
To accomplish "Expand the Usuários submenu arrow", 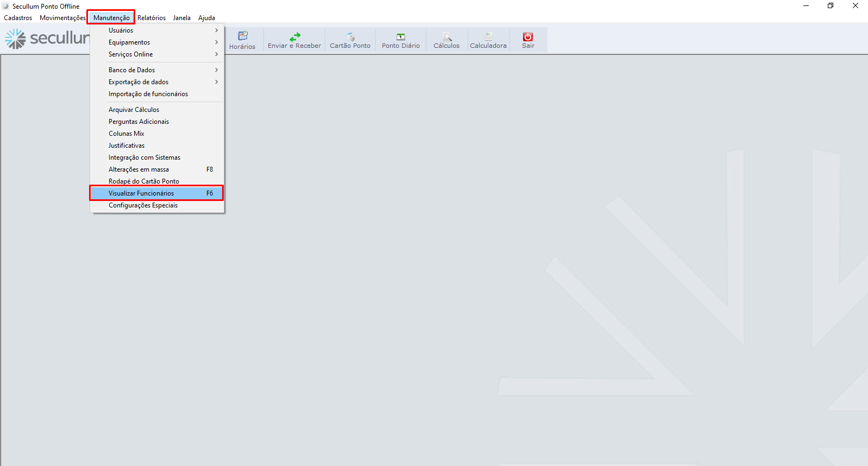I will [x=216, y=30].
